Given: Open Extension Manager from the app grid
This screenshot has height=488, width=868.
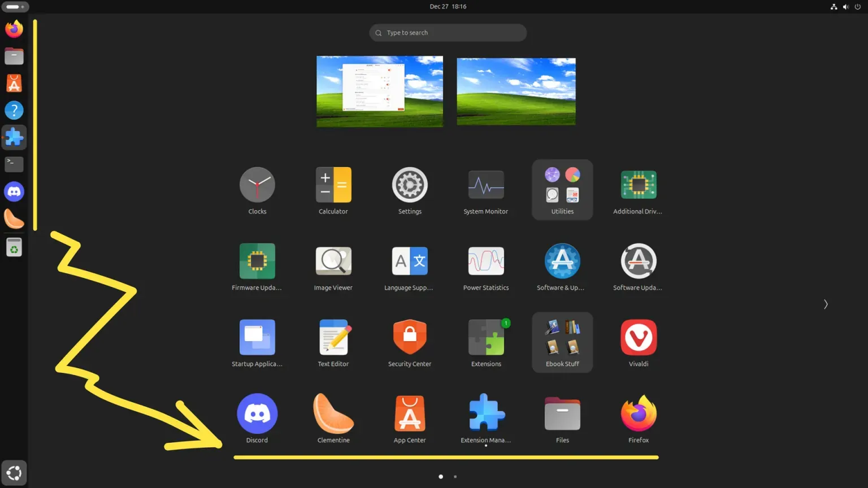Looking at the screenshot, I should (x=486, y=419).
